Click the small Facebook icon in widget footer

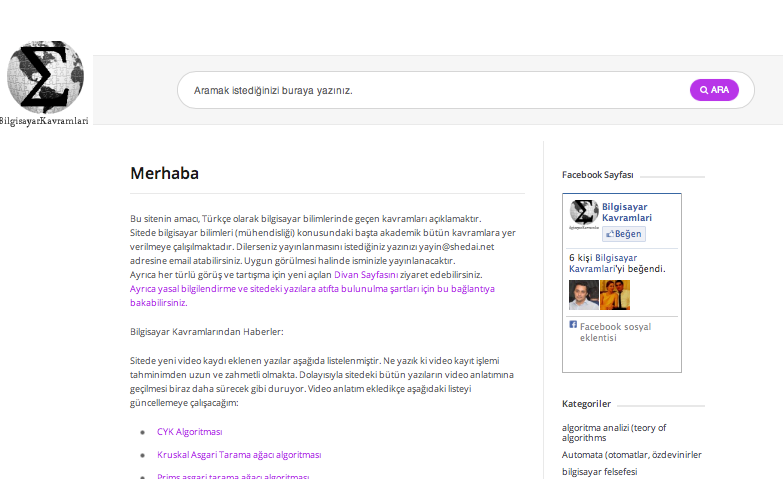pos(573,325)
